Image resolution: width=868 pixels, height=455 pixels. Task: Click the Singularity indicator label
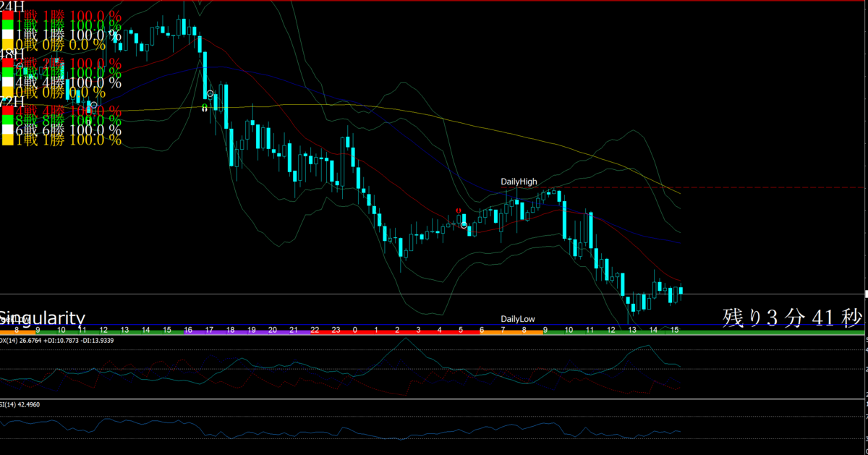tap(43, 318)
